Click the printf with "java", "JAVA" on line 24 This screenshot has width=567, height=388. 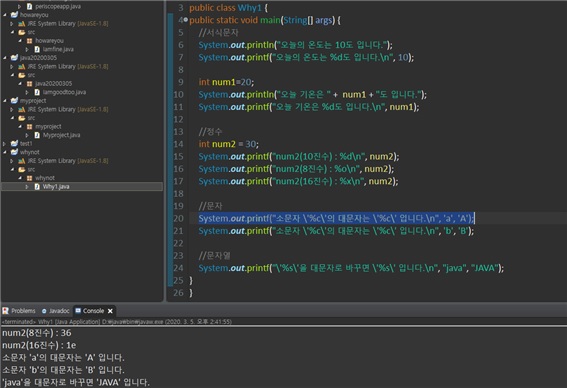pos(351,268)
